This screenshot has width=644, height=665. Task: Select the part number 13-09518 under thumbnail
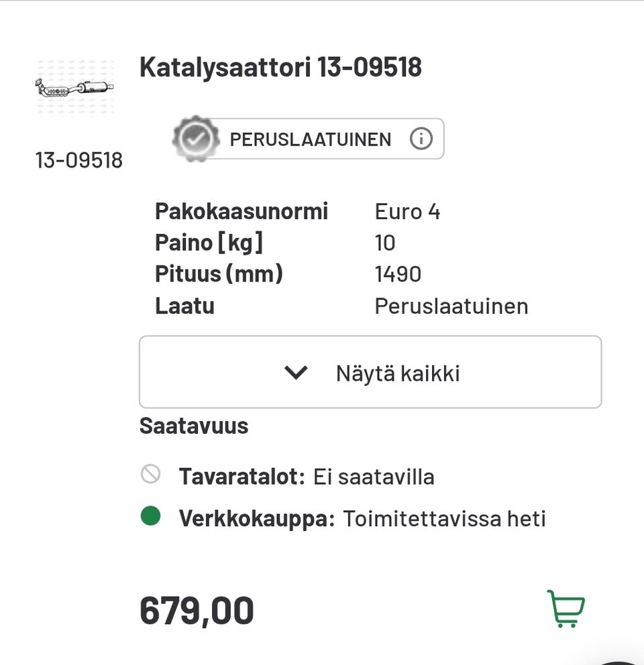(x=79, y=160)
